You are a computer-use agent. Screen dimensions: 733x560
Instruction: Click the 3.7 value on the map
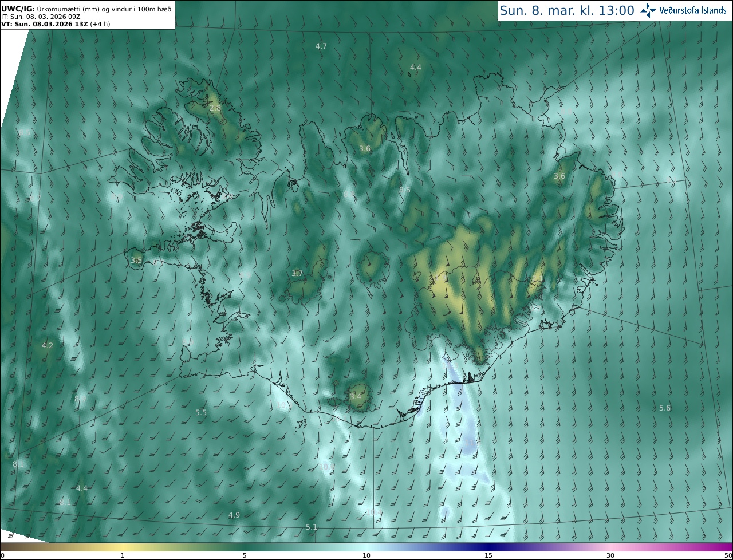point(297,274)
